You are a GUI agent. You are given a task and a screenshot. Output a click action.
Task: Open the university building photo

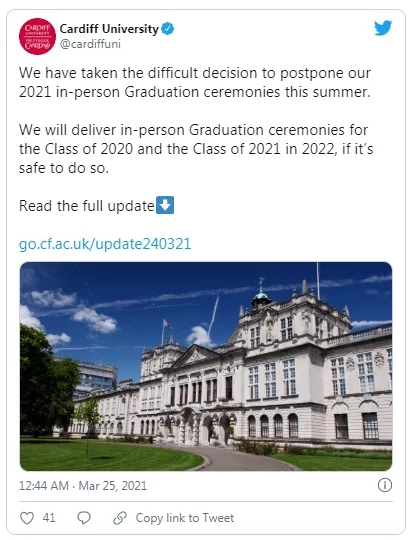point(206,366)
